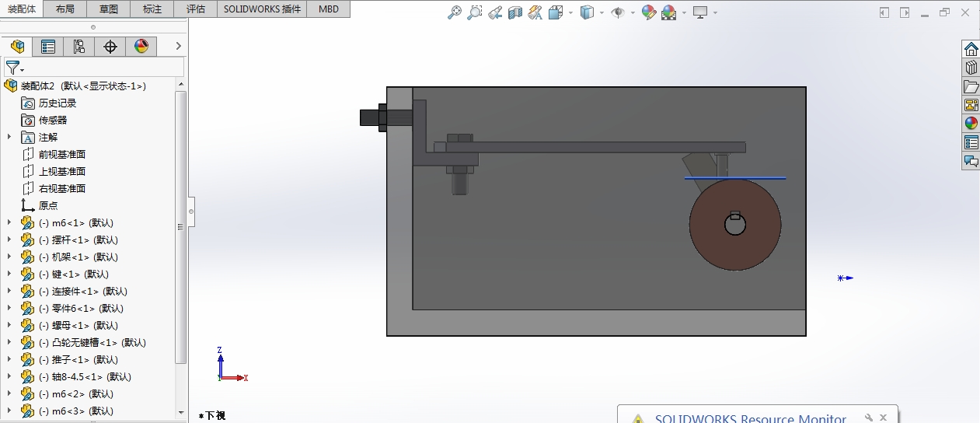Switch to 草图 tab
The width and height of the screenshot is (980, 423).
(110, 9)
